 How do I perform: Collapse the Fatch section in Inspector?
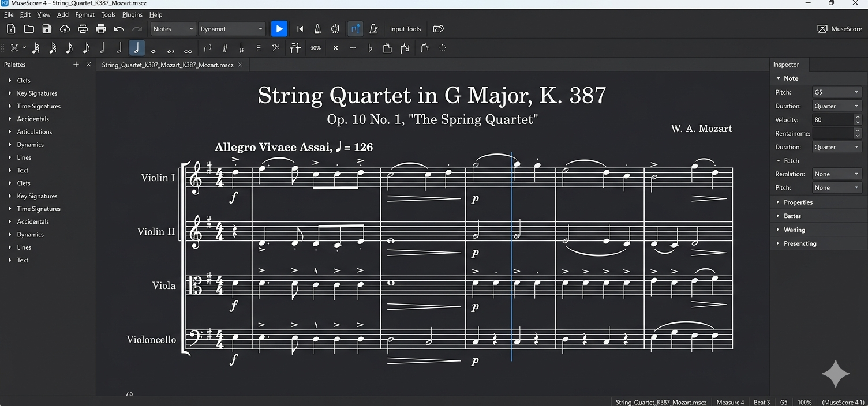click(x=778, y=161)
